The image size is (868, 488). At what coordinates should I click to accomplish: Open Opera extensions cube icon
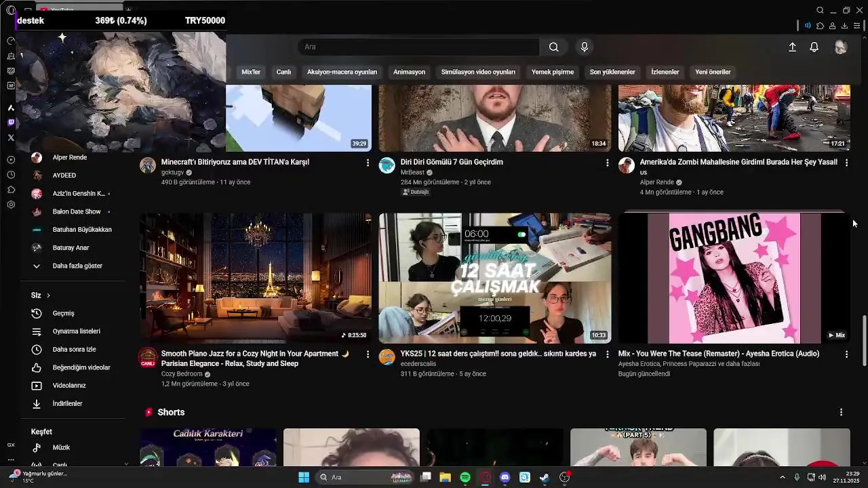820,26
